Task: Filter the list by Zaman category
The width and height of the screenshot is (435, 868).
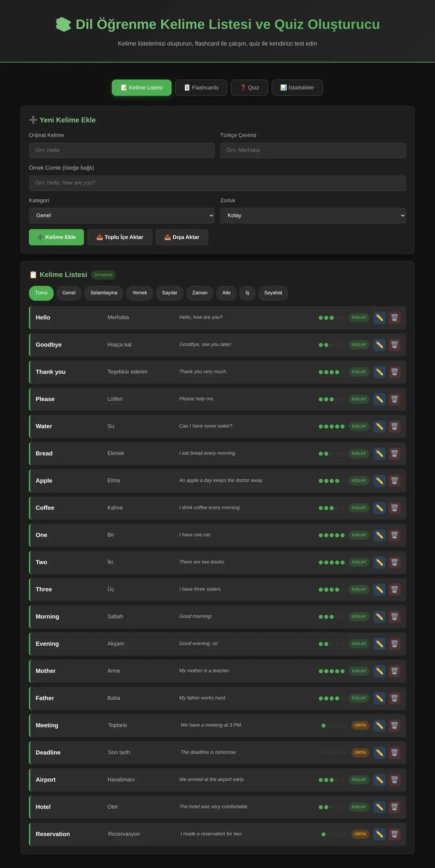Action: click(200, 293)
